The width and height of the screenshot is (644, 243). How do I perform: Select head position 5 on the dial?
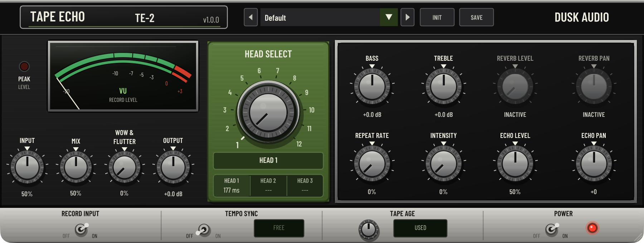242,78
